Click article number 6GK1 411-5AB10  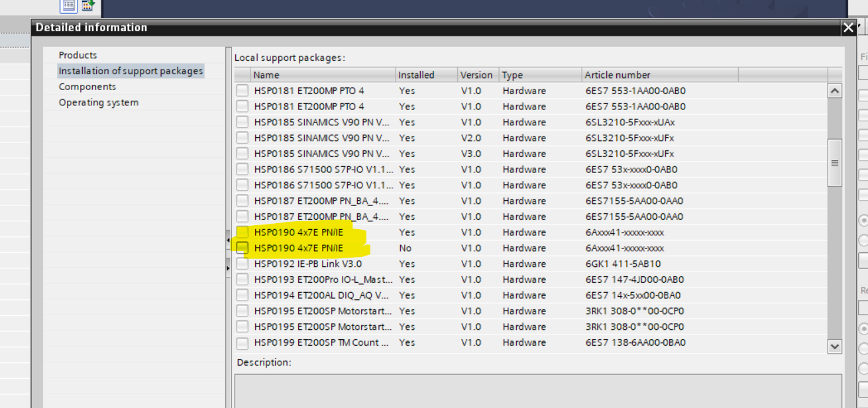(623, 264)
